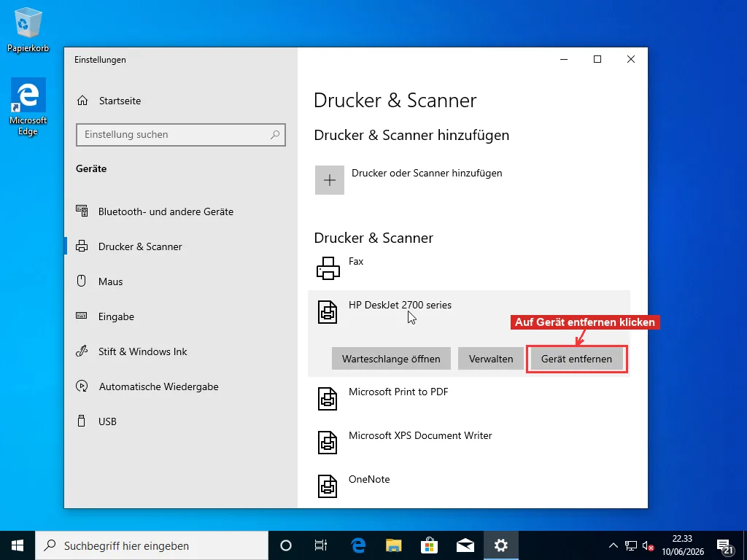This screenshot has width=747, height=560.
Task: Open the Maus settings page
Action: point(111,281)
